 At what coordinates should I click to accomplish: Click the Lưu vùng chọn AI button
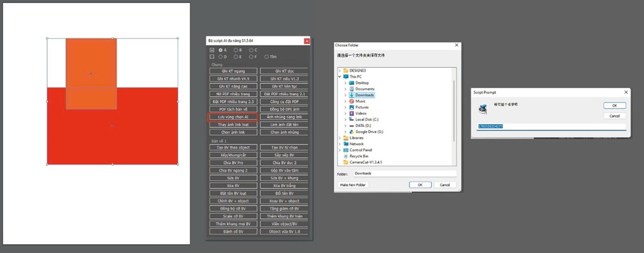(233, 117)
